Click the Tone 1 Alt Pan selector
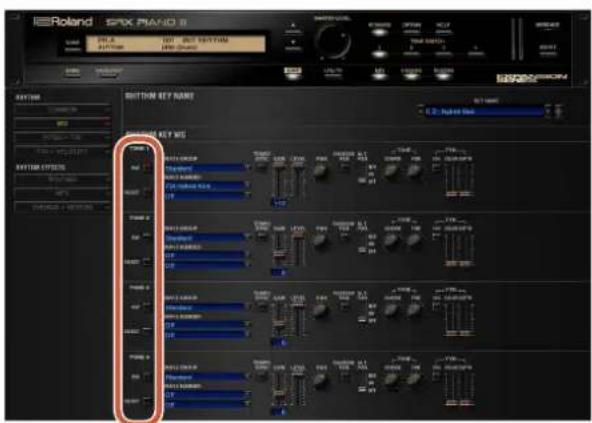Image resolution: width=592 pixels, height=423 pixels. tap(362, 174)
